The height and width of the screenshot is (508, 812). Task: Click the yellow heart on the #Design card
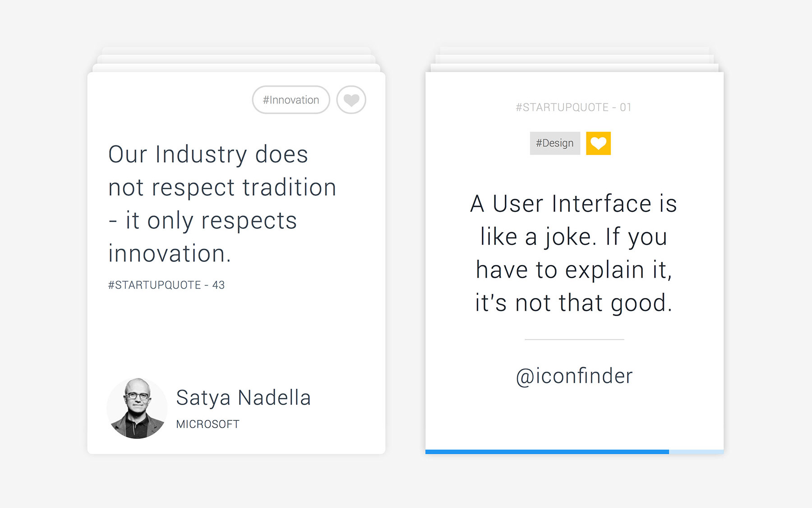598,143
